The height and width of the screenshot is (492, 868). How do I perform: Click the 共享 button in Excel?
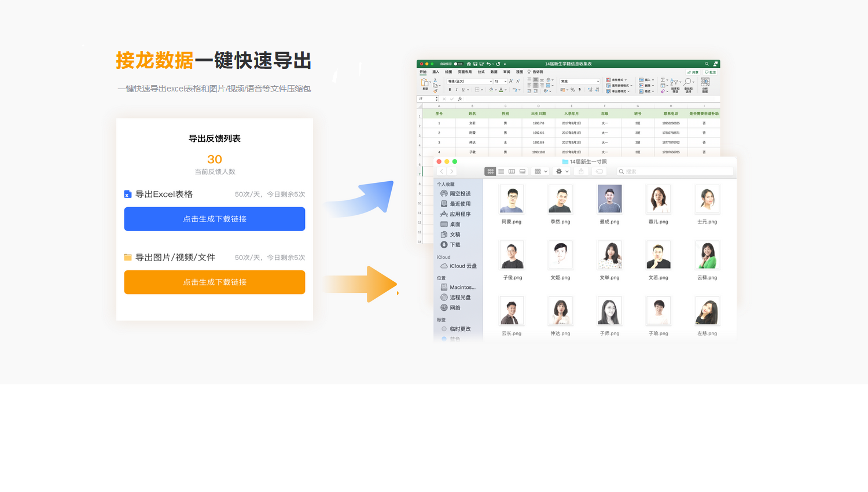(692, 72)
